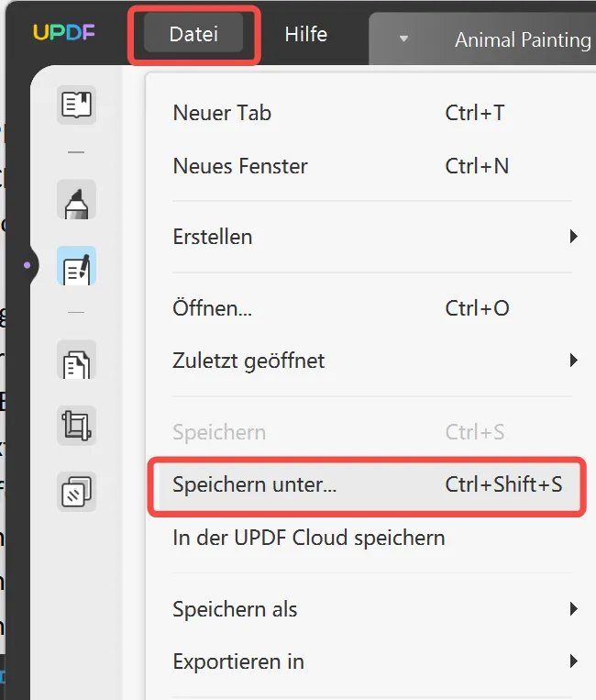
Task: Click Öffnen... in the Datei menu
Action: 212,308
